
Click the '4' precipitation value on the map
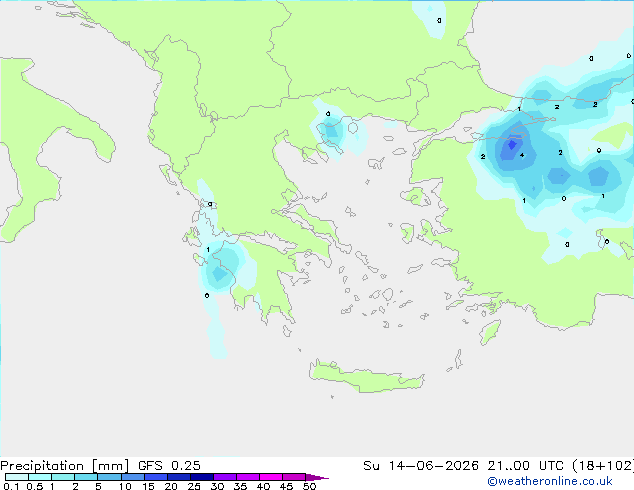coord(522,155)
